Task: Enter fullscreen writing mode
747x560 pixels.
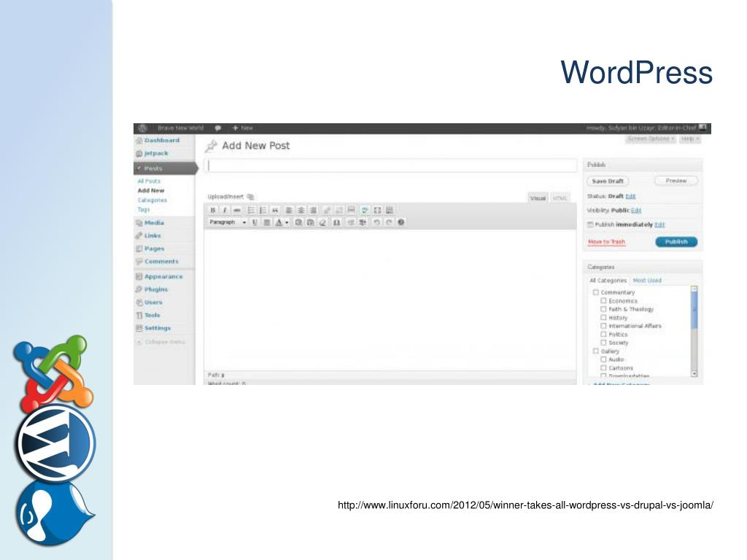Action: tap(377, 210)
